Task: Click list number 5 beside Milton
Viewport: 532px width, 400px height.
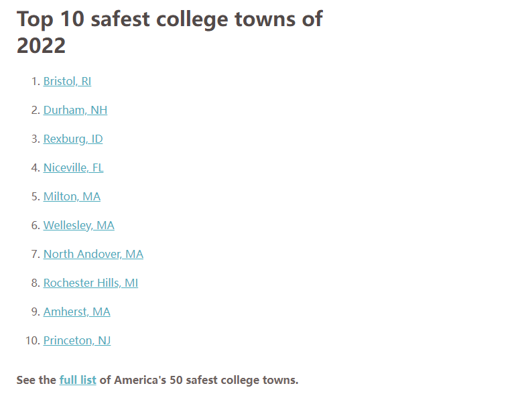Action: (36, 196)
